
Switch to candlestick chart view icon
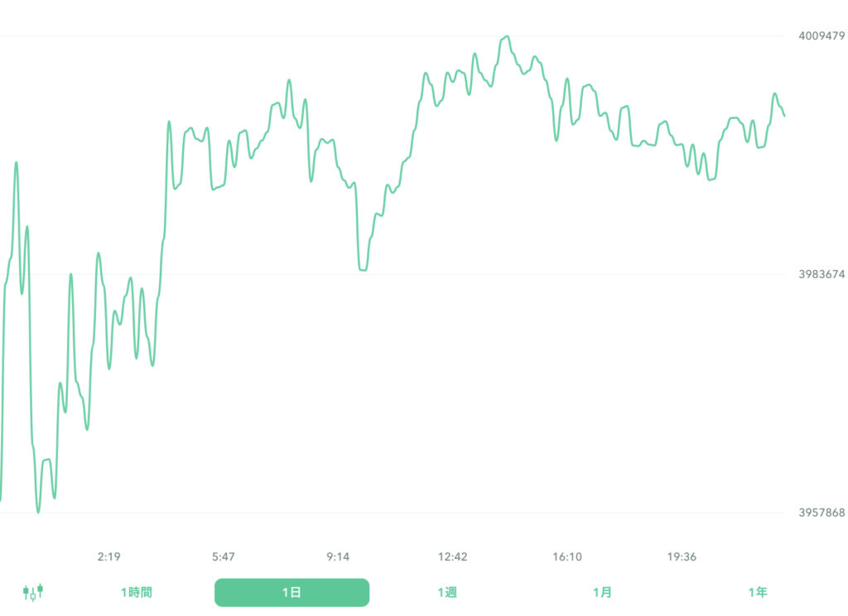(x=33, y=592)
